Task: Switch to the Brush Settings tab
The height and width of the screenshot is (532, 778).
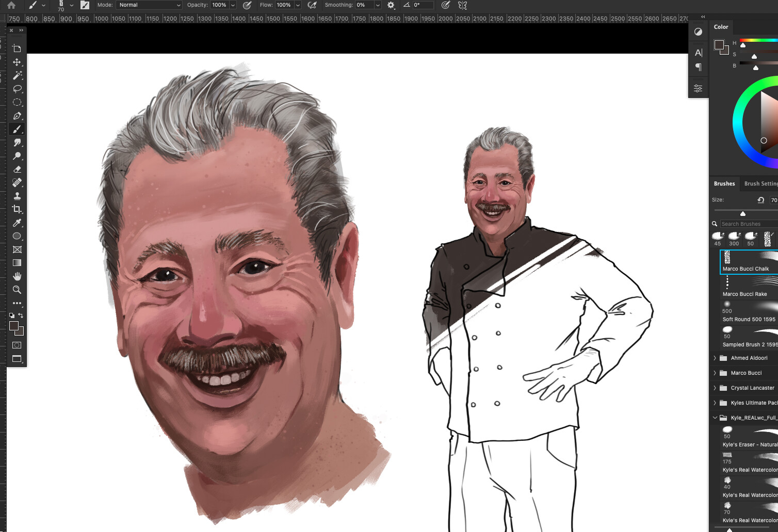Action: tap(761, 184)
